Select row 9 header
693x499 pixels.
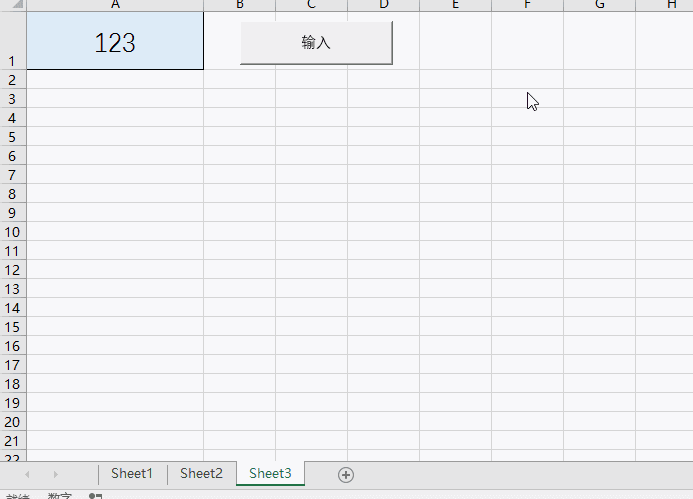coord(13,213)
